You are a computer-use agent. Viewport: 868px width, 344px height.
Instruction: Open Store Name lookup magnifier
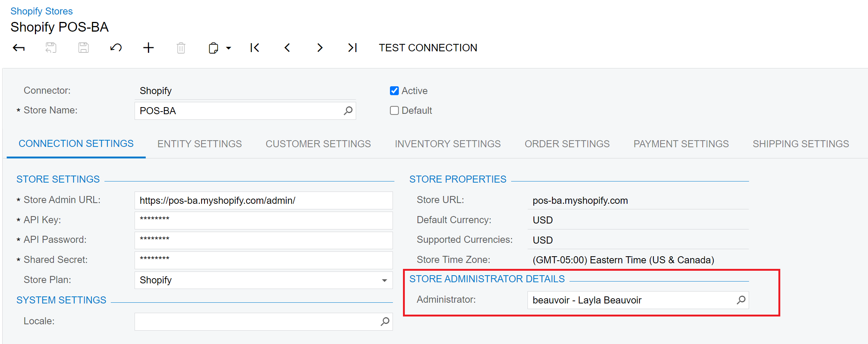click(x=348, y=111)
